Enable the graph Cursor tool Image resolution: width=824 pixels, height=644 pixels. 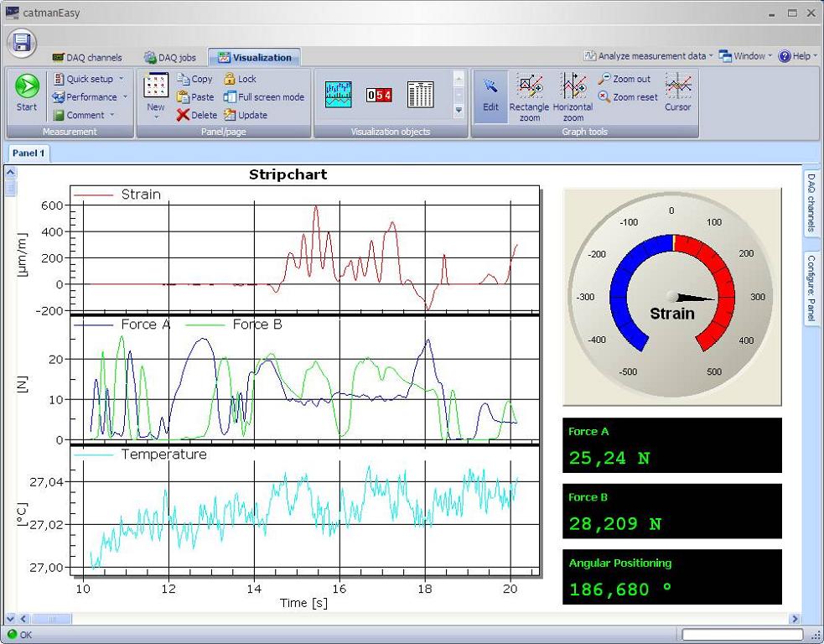(677, 92)
